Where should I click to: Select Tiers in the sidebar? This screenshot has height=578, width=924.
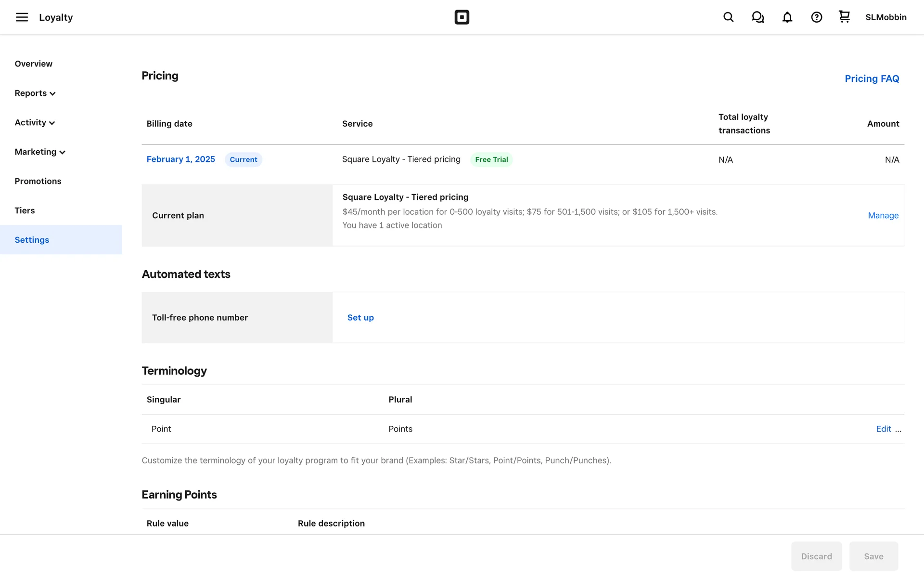(x=25, y=210)
